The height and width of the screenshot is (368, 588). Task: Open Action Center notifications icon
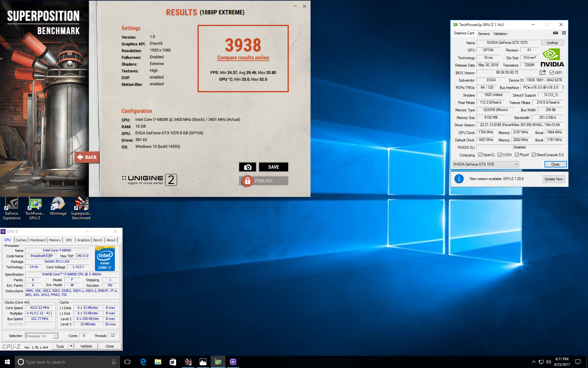pyautogui.click(x=578, y=362)
